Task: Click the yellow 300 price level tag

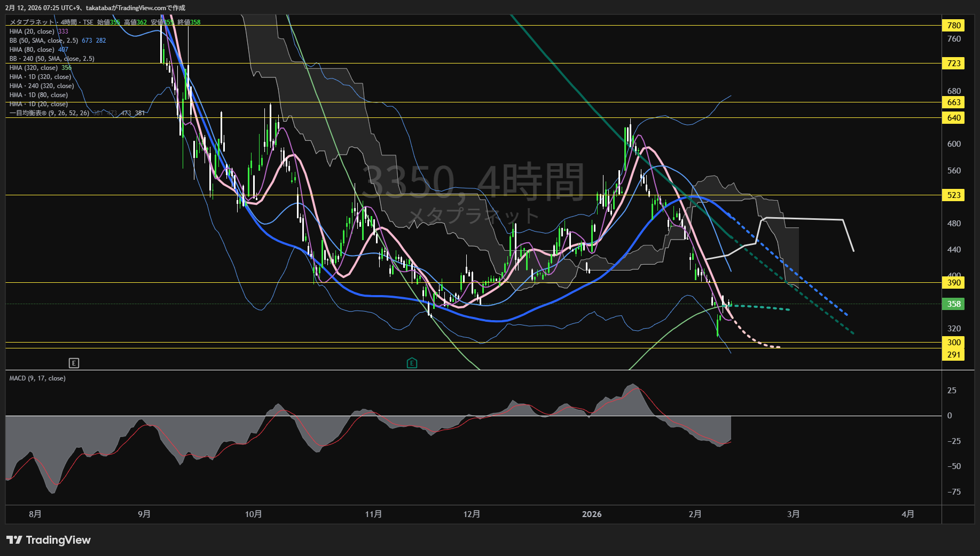Action: 953,343
